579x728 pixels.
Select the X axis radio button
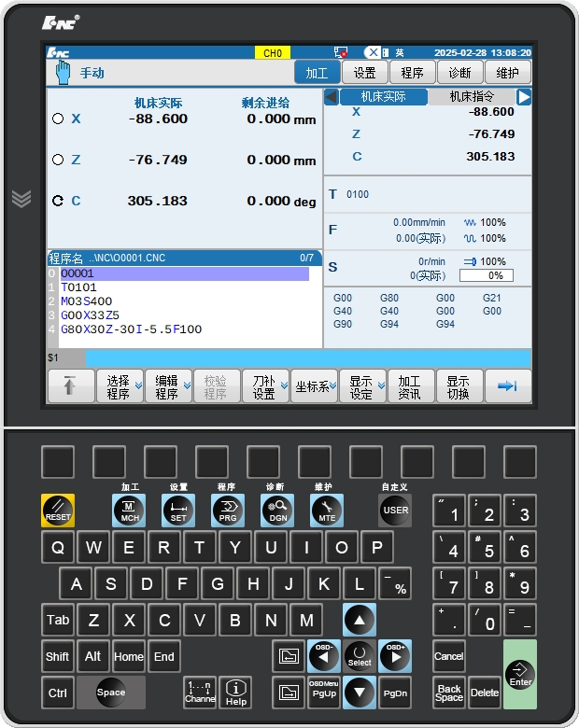click(x=58, y=119)
